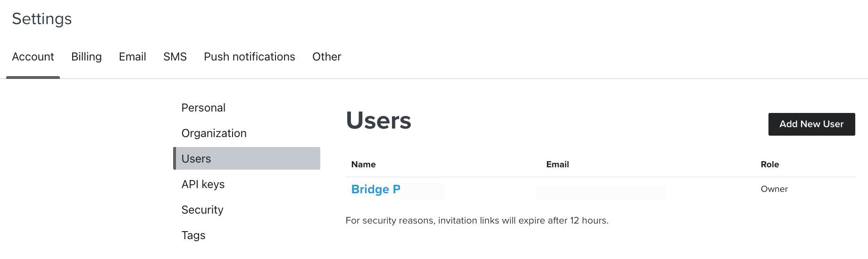Switch to the Billing tab
The width and height of the screenshot is (868, 259).
(x=86, y=57)
